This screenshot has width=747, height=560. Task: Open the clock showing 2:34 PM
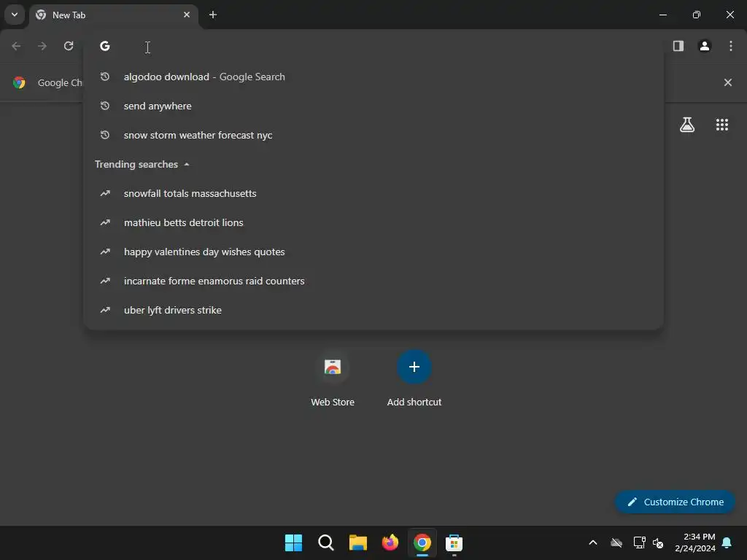click(x=695, y=542)
